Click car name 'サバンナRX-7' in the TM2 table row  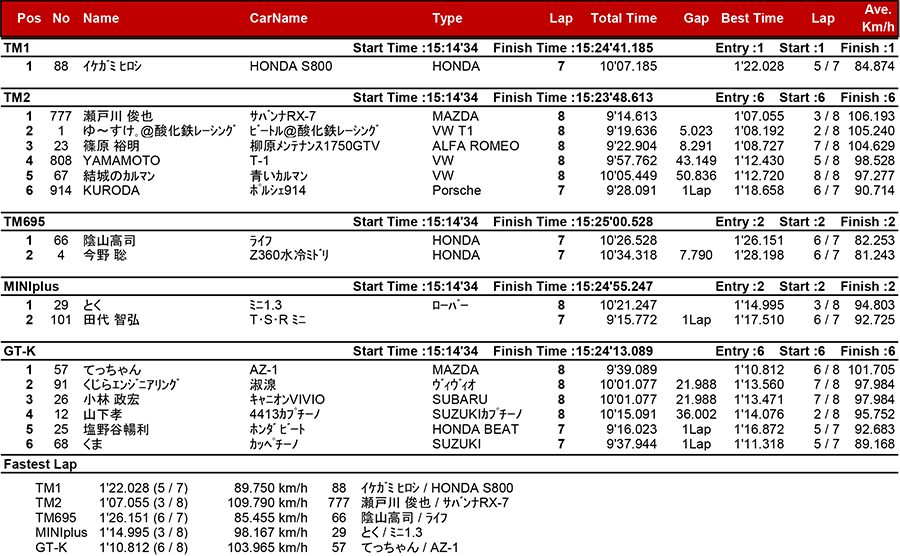(282, 116)
